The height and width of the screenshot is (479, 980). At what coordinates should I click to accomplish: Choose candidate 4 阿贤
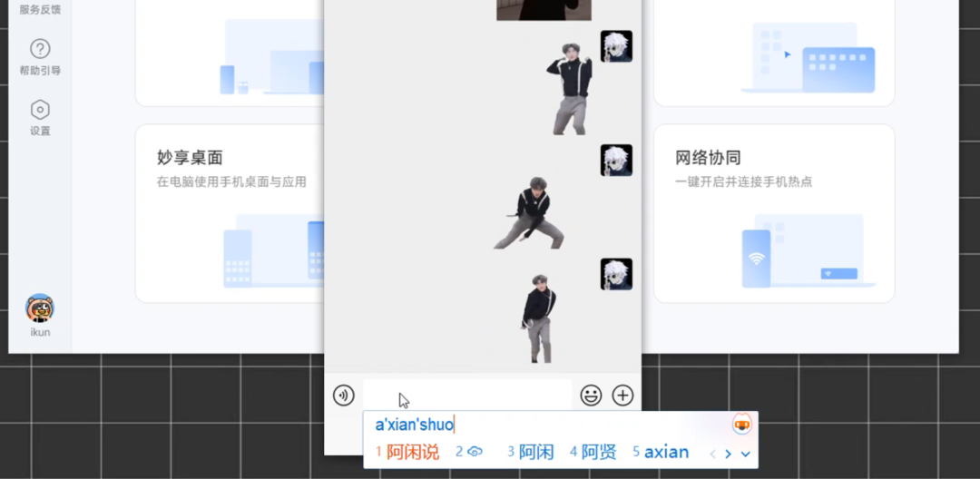coord(593,452)
